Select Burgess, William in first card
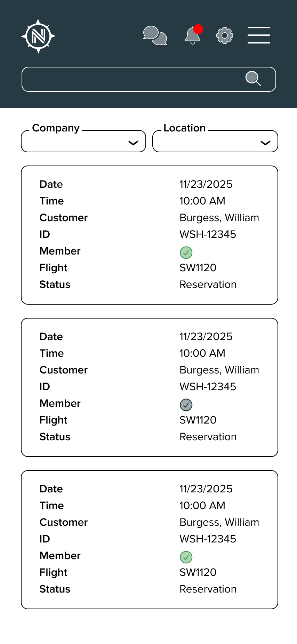This screenshot has width=297, height=644. coord(219,218)
